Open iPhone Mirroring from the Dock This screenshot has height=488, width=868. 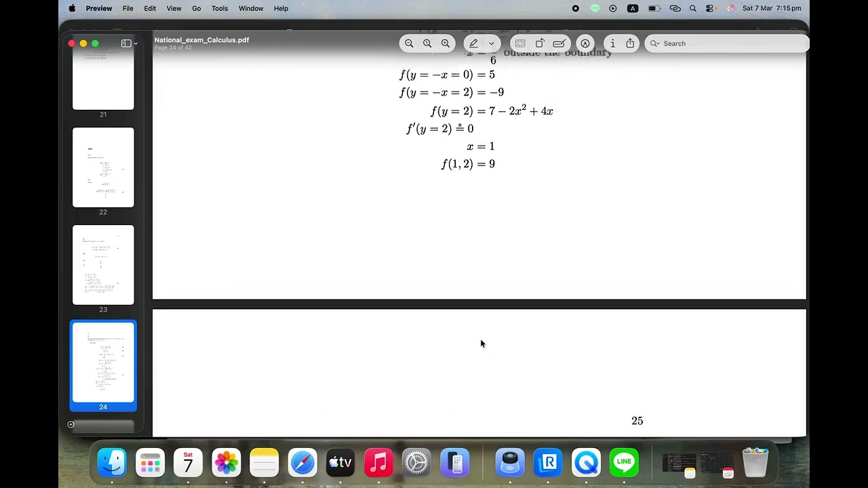[455, 463]
